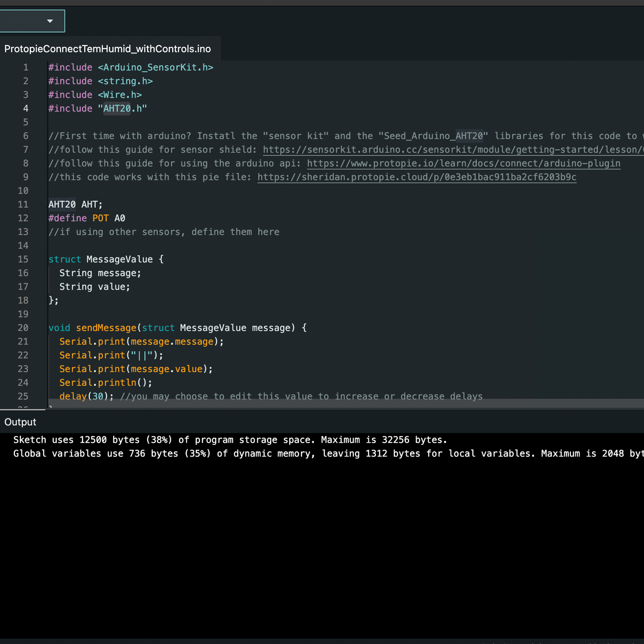Select the AHT20 highlighted token on line 4
Screen dimensions: 644x644
pos(116,108)
